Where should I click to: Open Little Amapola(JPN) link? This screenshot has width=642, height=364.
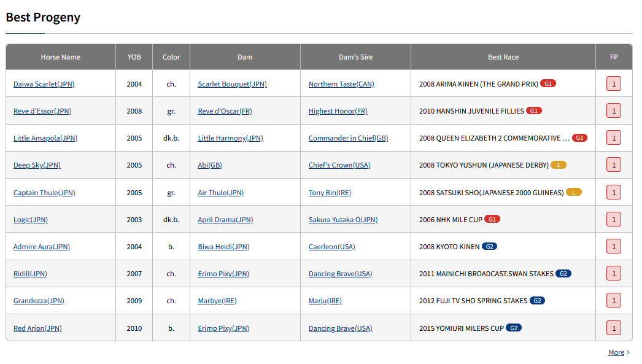pyautogui.click(x=45, y=138)
